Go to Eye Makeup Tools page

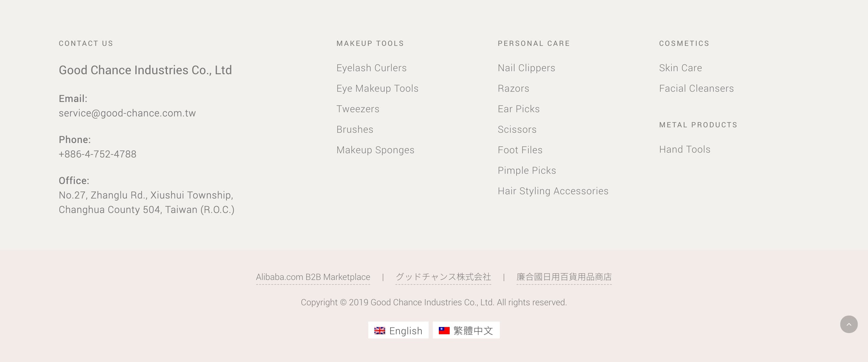click(377, 88)
